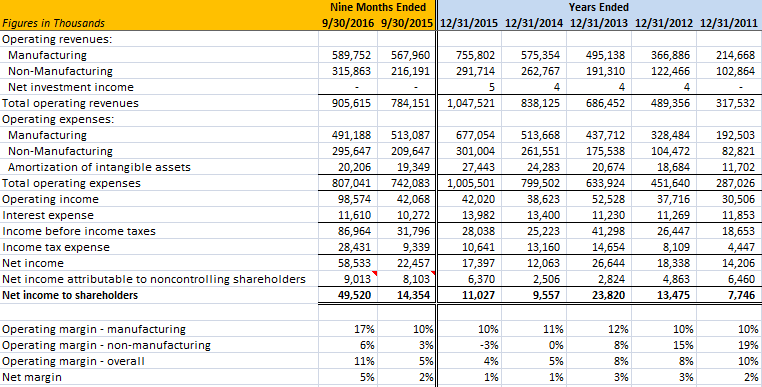This screenshot has width=762, height=387.
Task: Select Manufacturing revenue value 755,802
Action: [476, 55]
